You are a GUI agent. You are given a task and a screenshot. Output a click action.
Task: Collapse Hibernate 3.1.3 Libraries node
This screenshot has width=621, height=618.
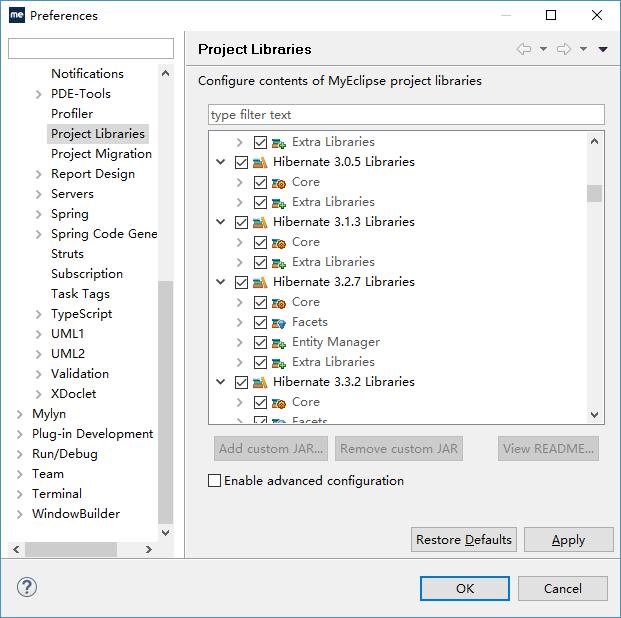pos(221,222)
